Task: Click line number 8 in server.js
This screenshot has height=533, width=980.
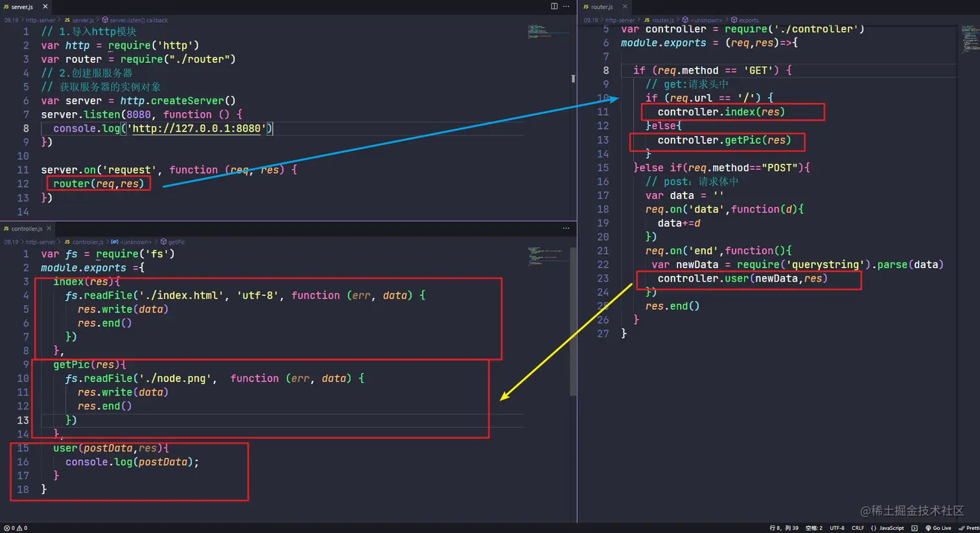Action: click(25, 128)
